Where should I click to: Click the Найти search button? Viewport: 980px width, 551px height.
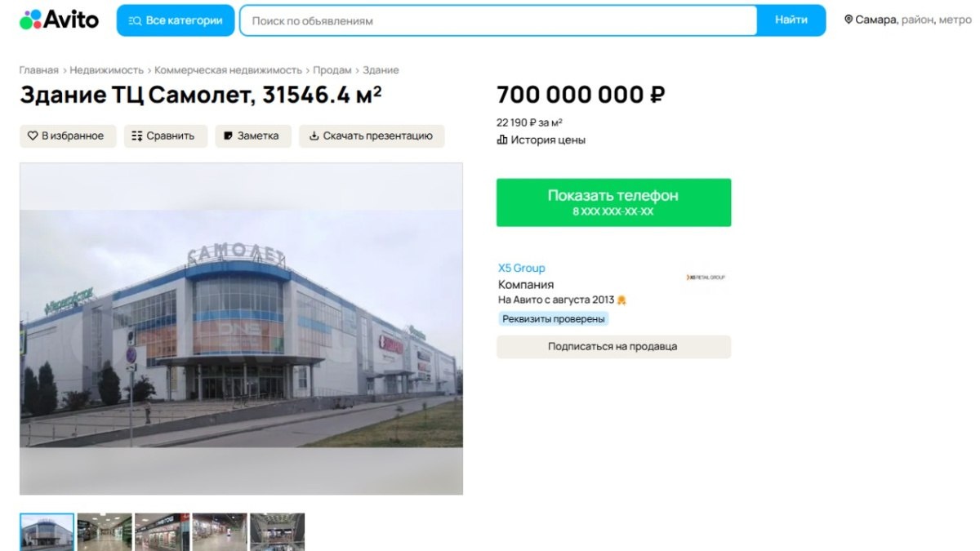[791, 20]
